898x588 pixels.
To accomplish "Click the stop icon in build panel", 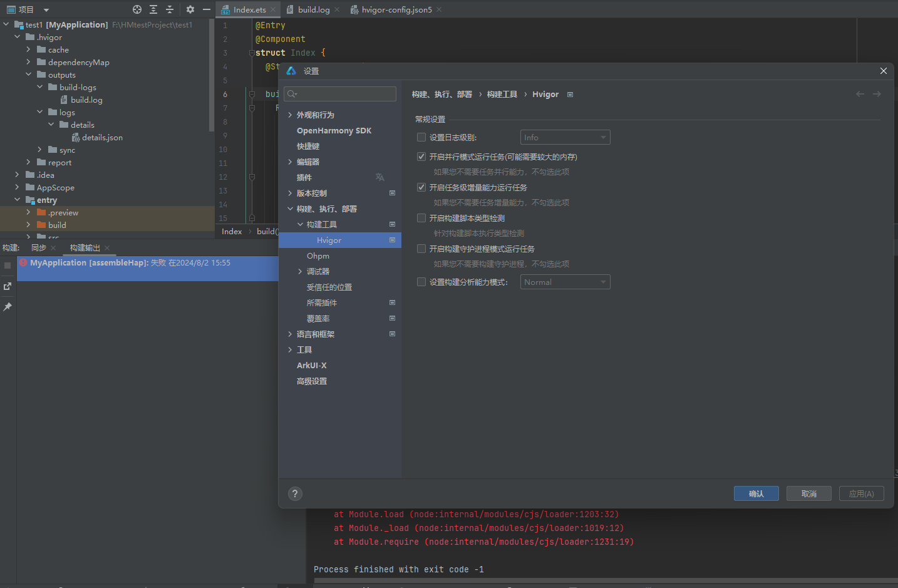I will [x=8, y=266].
